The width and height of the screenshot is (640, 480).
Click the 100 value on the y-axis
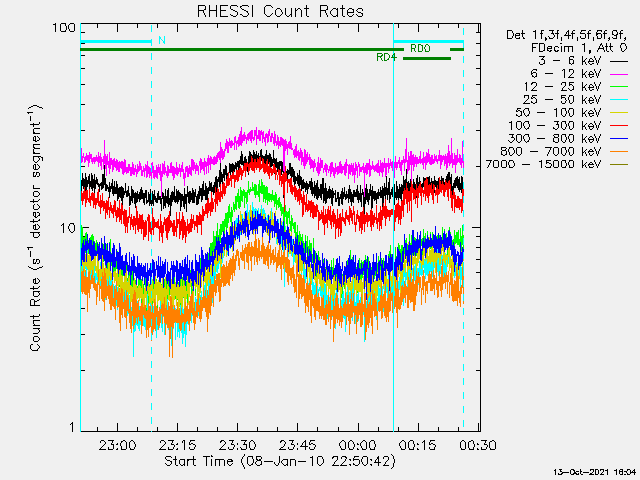click(65, 27)
